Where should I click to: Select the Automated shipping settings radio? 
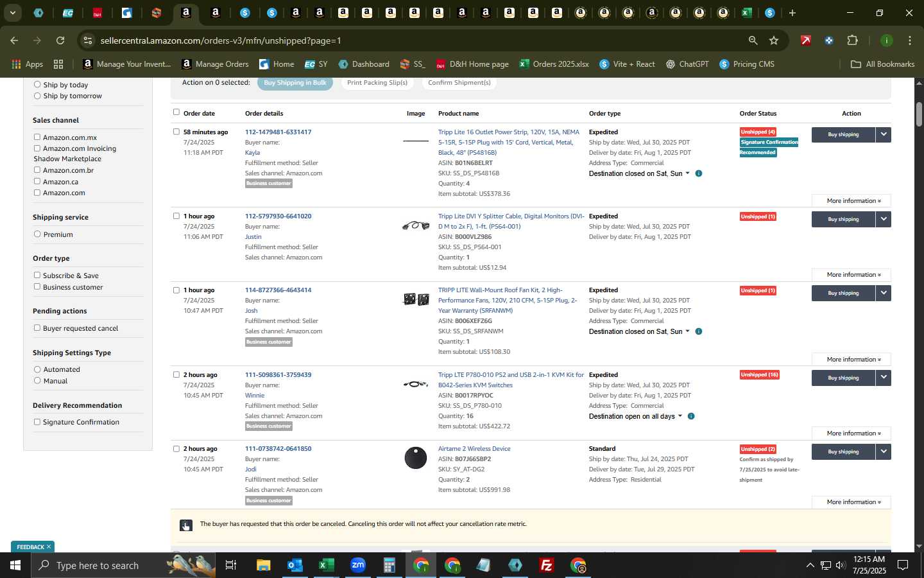pos(37,369)
